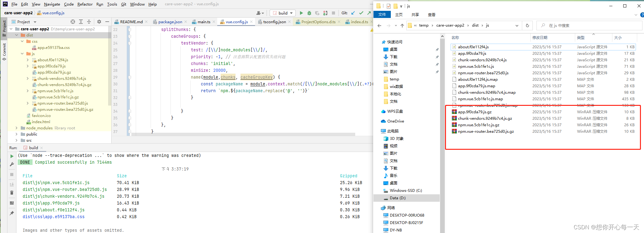Expand about.f0e112f4.js node in project tree
Viewport: 644px width, 233px height.
coord(28,60)
